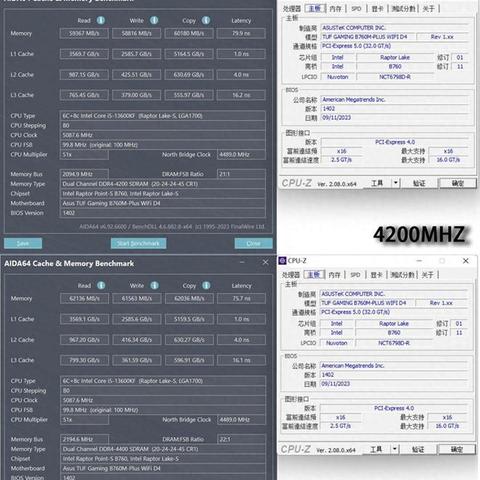This screenshot has height=480, width=480.
Task: Click the Close button in AIDA64
Action: 253,243
